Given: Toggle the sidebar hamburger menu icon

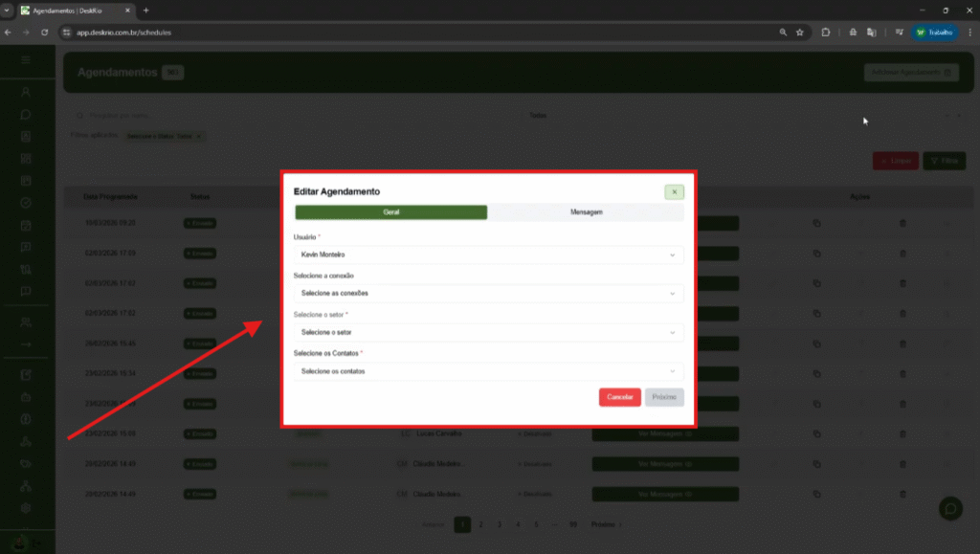Looking at the screenshot, I should pyautogui.click(x=26, y=60).
